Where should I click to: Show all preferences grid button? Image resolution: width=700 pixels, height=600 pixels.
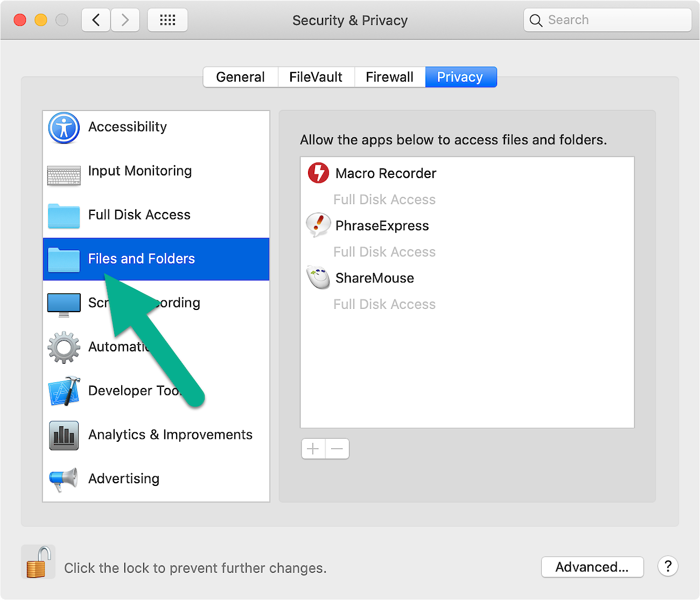coord(167,20)
